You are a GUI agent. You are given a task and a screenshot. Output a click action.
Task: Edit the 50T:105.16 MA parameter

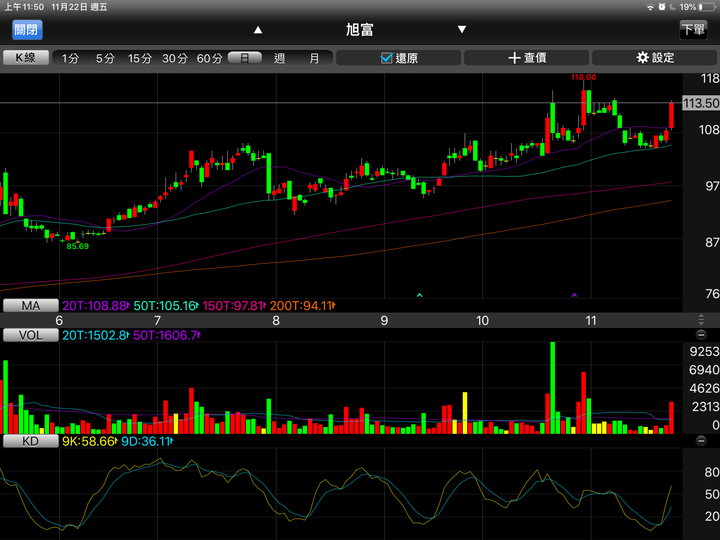click(166, 305)
